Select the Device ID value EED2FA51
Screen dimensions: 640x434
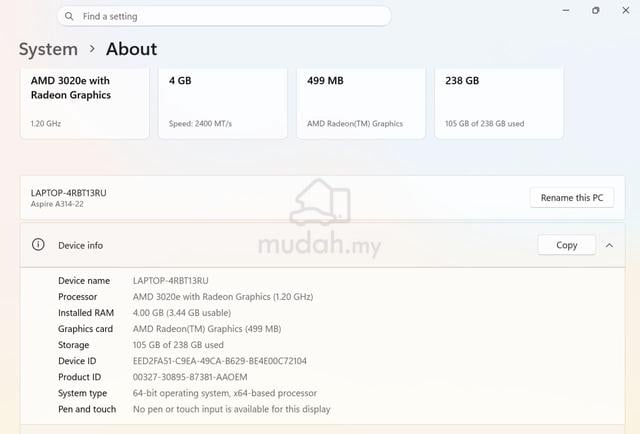point(220,361)
